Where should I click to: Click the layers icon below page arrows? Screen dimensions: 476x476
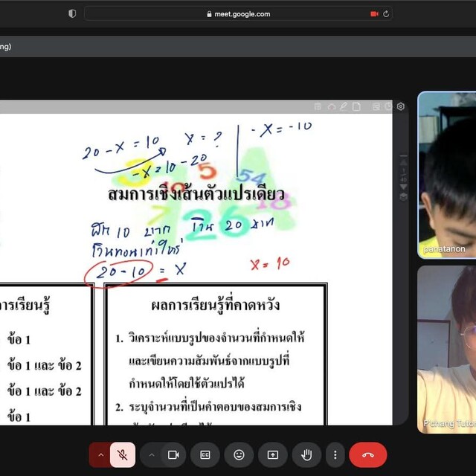point(403,197)
